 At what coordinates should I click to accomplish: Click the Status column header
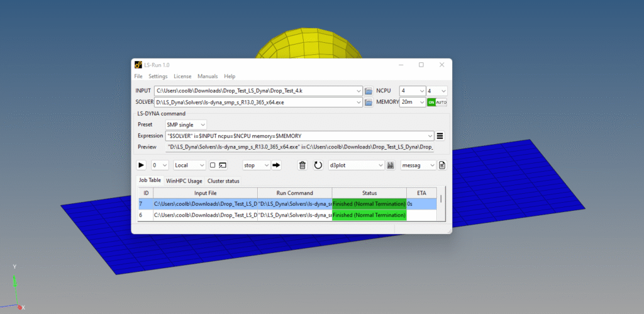369,193
